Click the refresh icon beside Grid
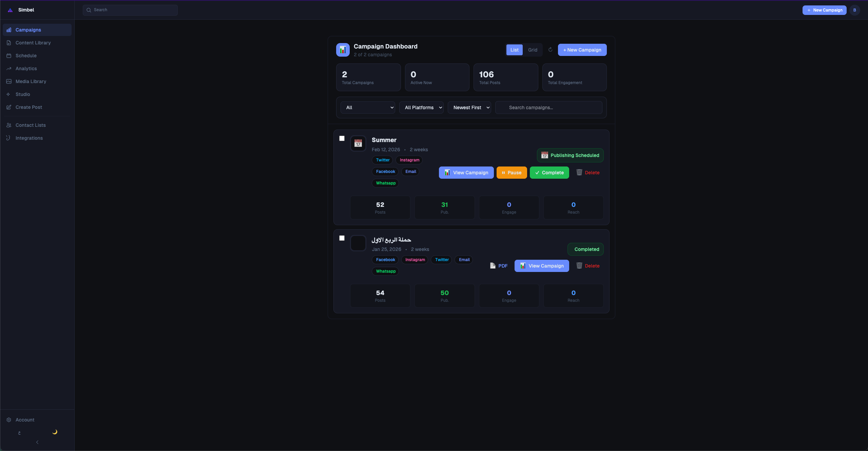 click(550, 50)
